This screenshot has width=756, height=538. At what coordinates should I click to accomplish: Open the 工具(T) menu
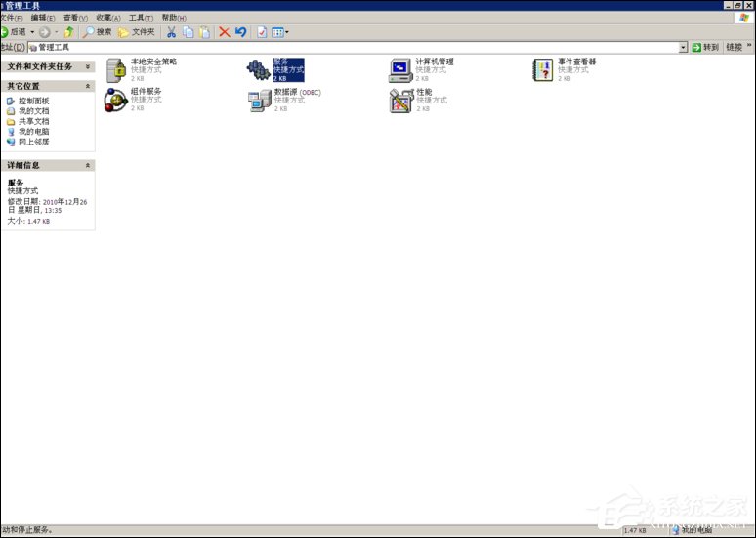141,18
